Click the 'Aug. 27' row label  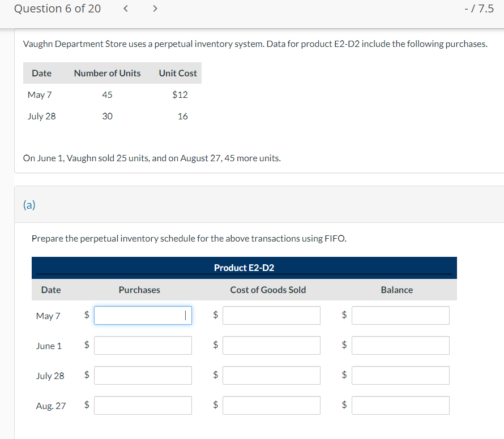(51, 406)
